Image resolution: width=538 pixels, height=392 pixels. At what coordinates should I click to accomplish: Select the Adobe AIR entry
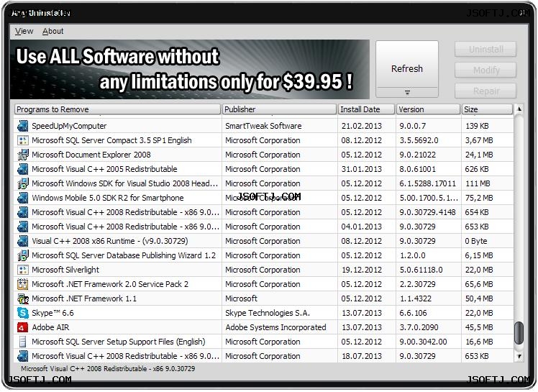[264, 327]
